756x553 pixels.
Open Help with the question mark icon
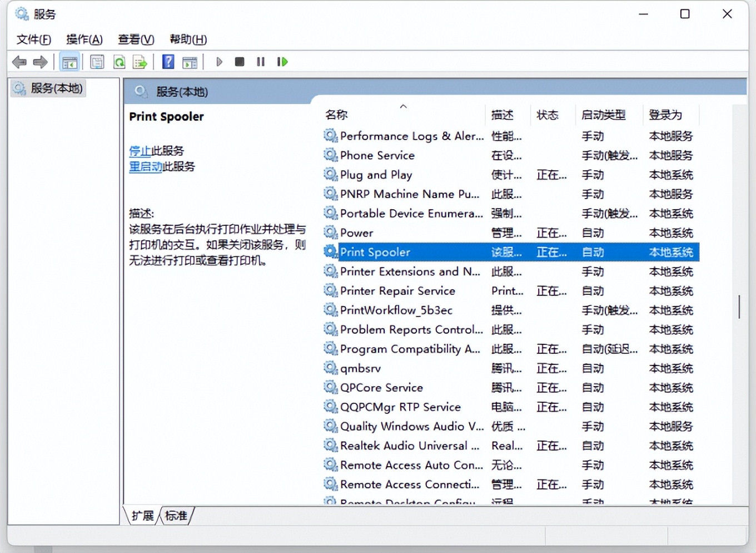(x=168, y=61)
